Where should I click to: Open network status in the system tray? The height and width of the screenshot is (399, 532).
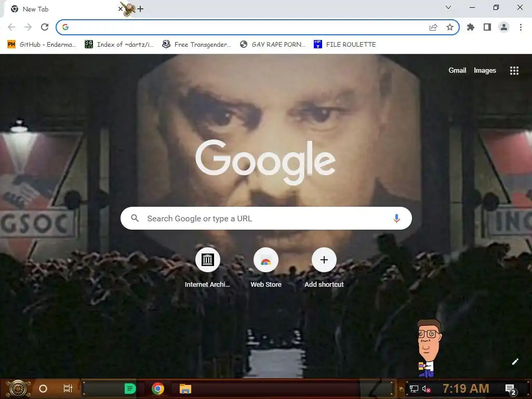coord(414,389)
